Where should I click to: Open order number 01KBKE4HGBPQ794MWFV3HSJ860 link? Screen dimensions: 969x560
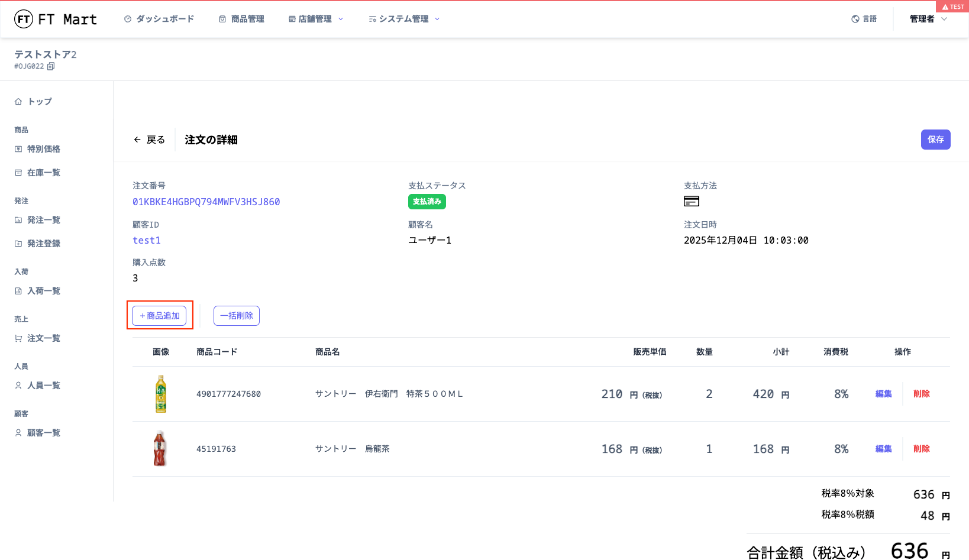[x=206, y=202]
